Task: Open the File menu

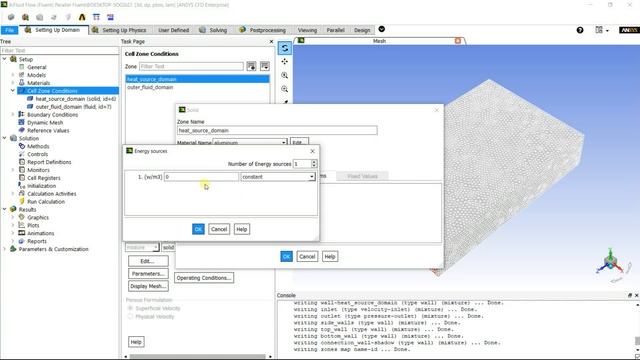Action: point(9,30)
